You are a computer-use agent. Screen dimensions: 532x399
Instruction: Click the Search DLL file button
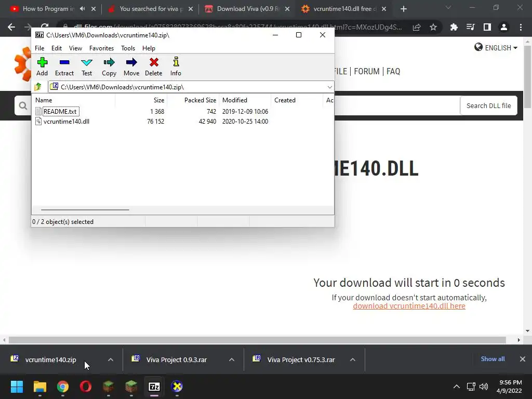pos(488,106)
